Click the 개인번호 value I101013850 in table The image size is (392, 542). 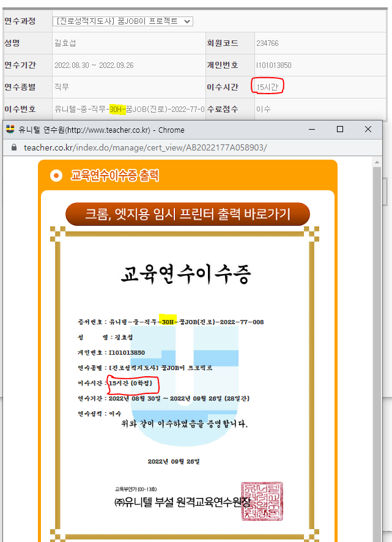274,65
